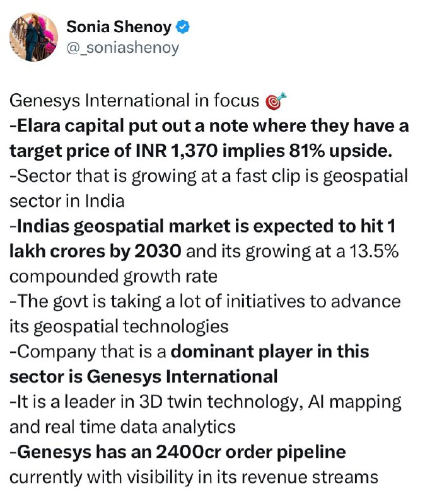The width and height of the screenshot is (425, 504).
Task: Click the '81% upside' bold text
Action: [341, 151]
